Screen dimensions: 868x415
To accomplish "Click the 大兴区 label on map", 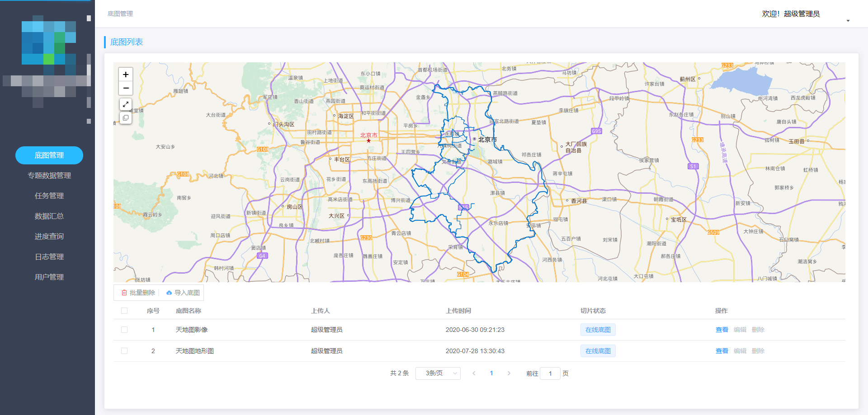I will (x=337, y=216).
